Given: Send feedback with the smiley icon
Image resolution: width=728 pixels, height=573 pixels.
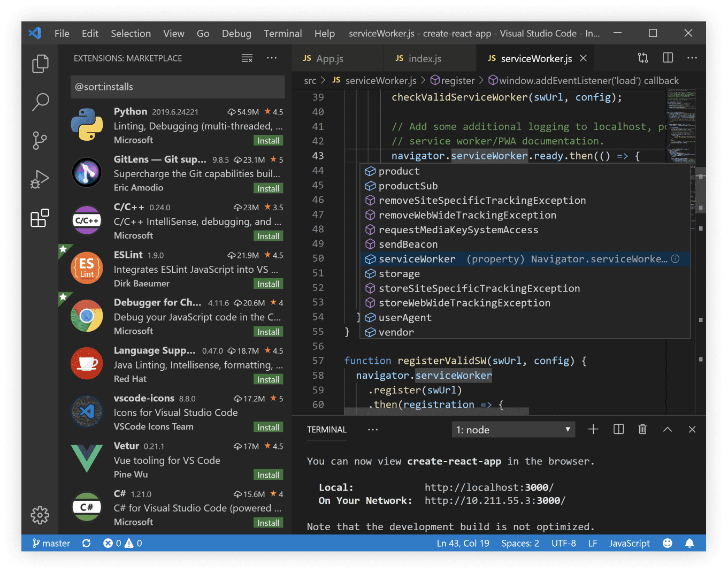Looking at the screenshot, I should (x=668, y=543).
